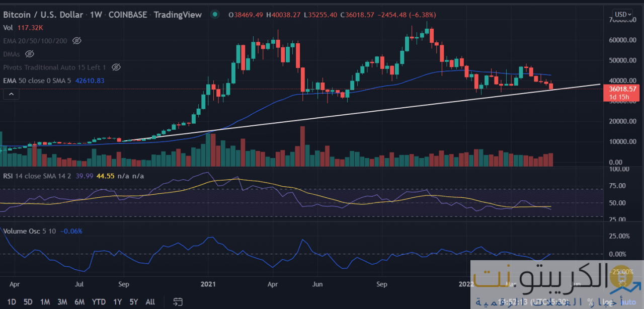Screen dimensions: 644x309
Task: Select the 6M time range
Action: [x=79, y=302]
